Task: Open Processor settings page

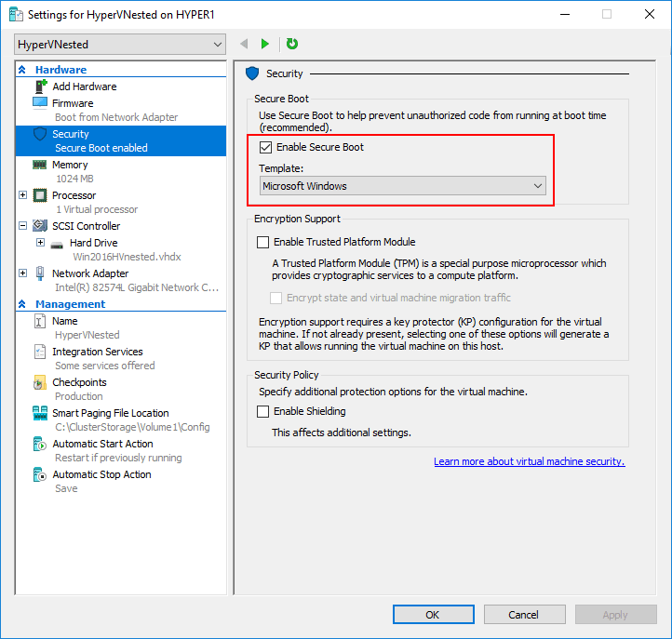Action: (74, 195)
